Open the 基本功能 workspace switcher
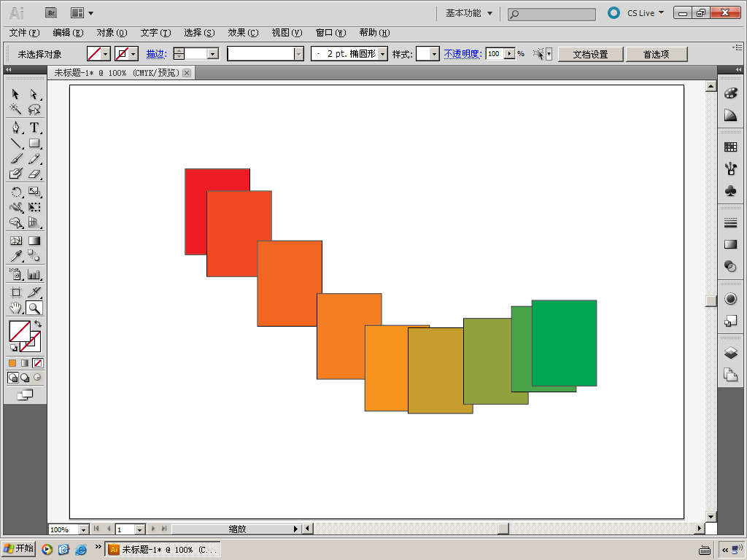Image resolution: width=747 pixels, height=560 pixels. click(469, 13)
